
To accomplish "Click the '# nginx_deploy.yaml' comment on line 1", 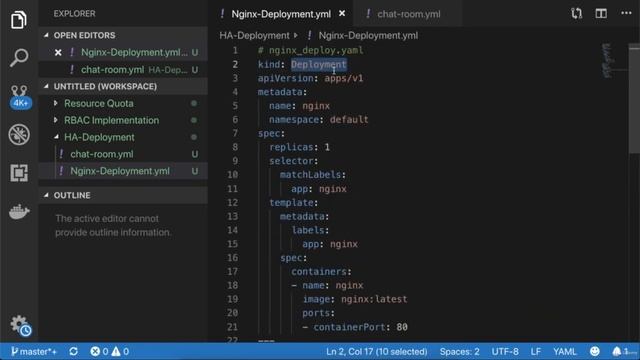I will [310, 51].
